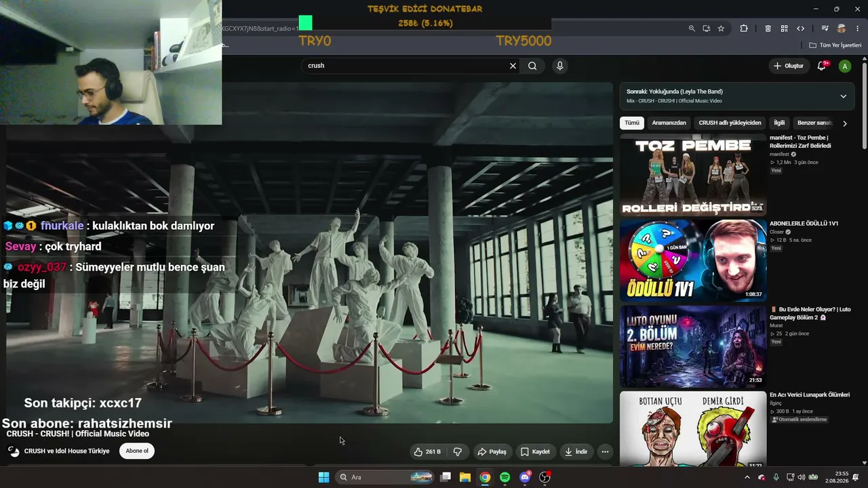
Task: Click the Chrome zoom magnifier icon in address bar
Action: point(692,28)
